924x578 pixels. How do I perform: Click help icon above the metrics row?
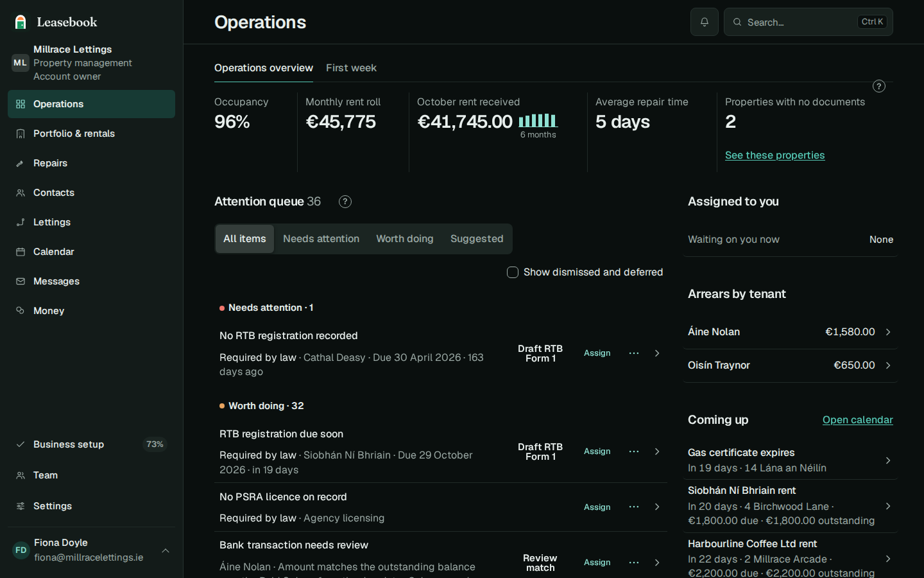879,86
